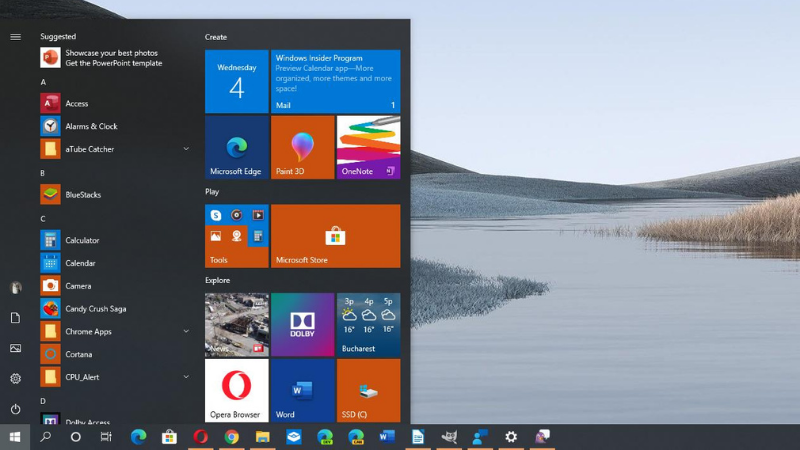Viewport: 800px width, 450px height.
Task: Click the Play tile group heading
Action: click(x=212, y=192)
